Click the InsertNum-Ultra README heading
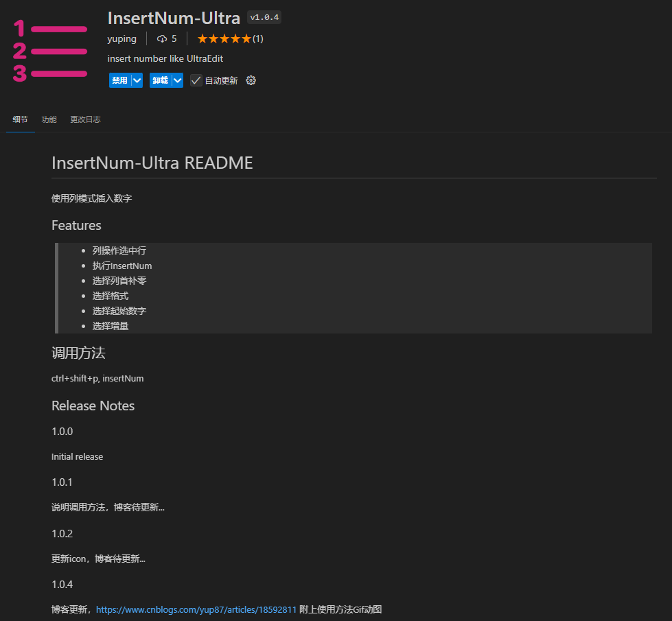The height and width of the screenshot is (621, 672). tap(152, 163)
